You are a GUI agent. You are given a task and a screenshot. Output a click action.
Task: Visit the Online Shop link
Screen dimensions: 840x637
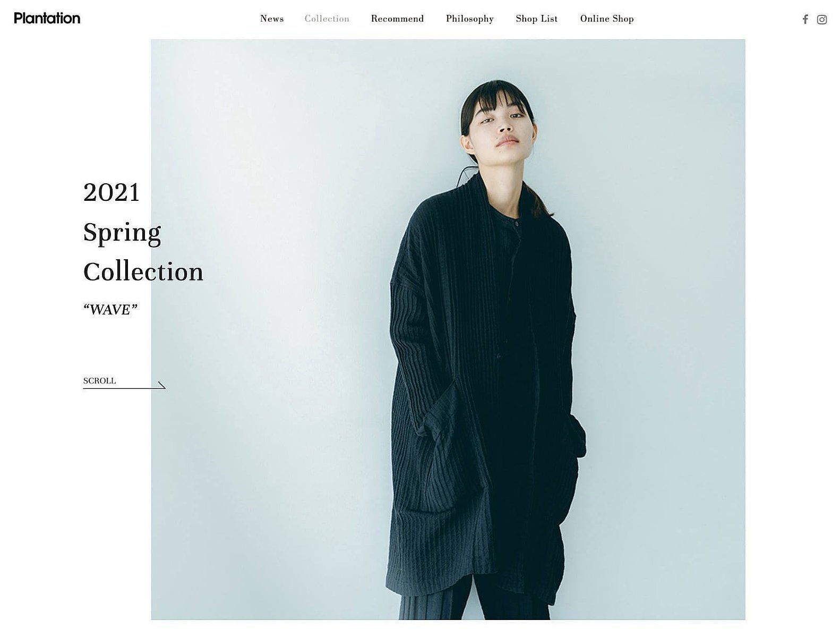point(607,19)
